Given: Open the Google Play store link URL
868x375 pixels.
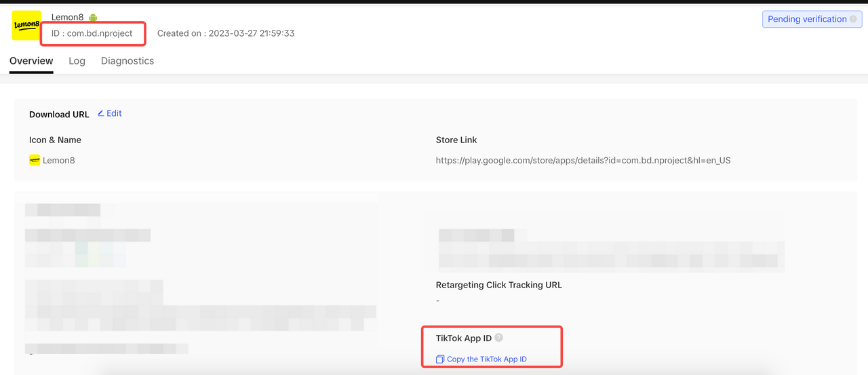Looking at the screenshot, I should [583, 161].
